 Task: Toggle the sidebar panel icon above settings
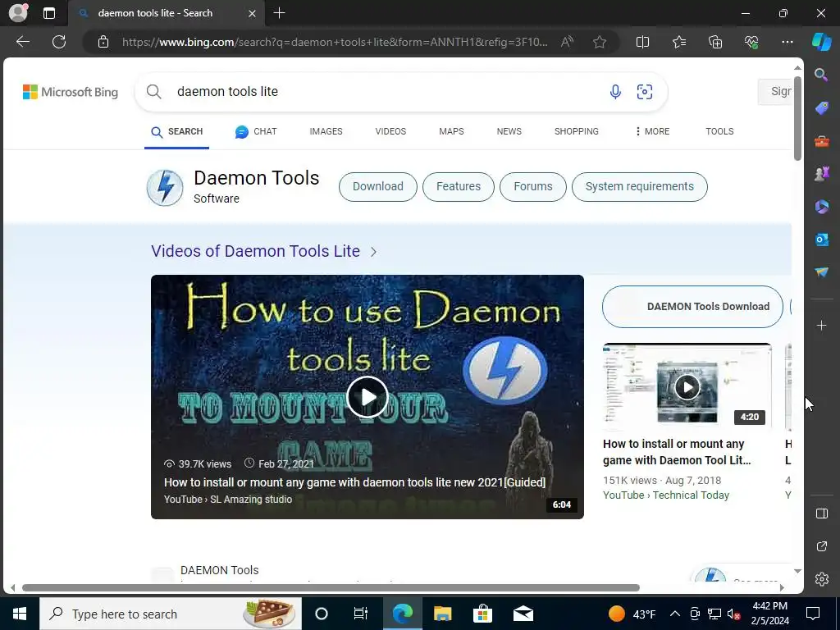pos(821,514)
